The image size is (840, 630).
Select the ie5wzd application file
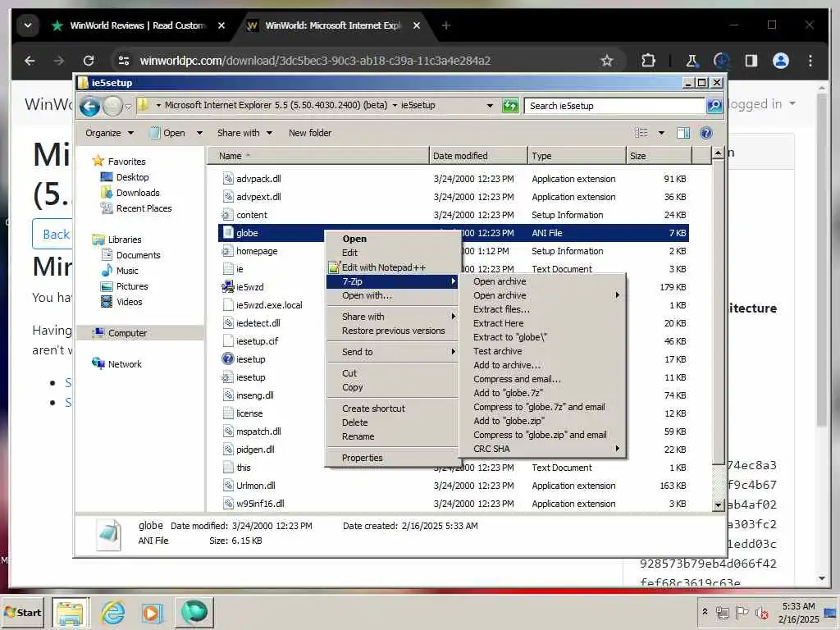(249, 287)
